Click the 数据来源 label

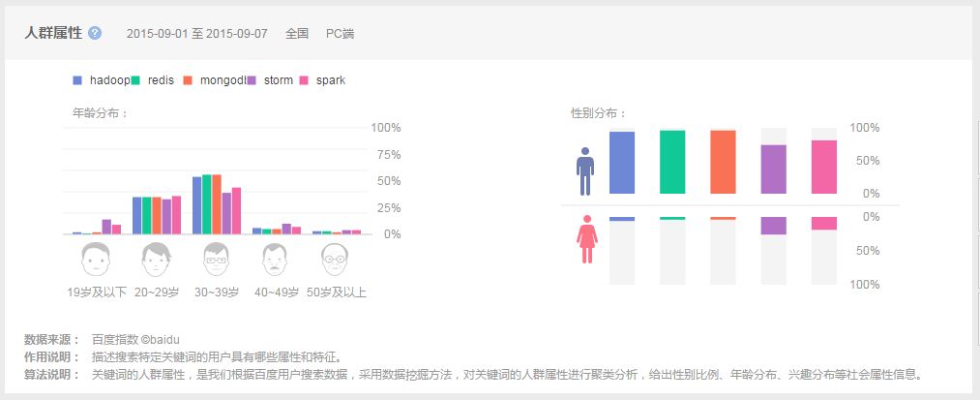52,340
